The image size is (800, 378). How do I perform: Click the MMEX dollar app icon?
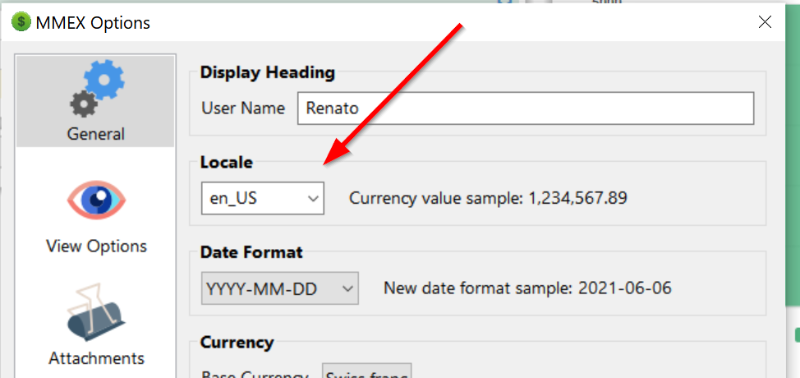pos(21,22)
